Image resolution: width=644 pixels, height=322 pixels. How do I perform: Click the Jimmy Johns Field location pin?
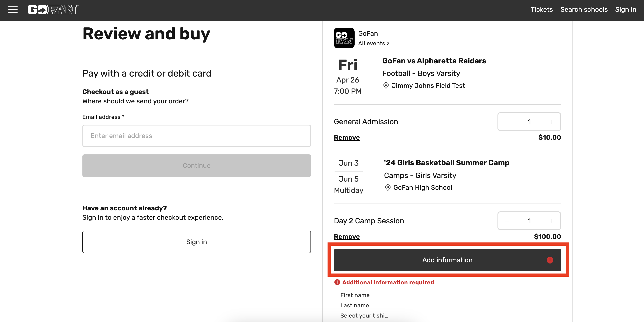point(386,86)
